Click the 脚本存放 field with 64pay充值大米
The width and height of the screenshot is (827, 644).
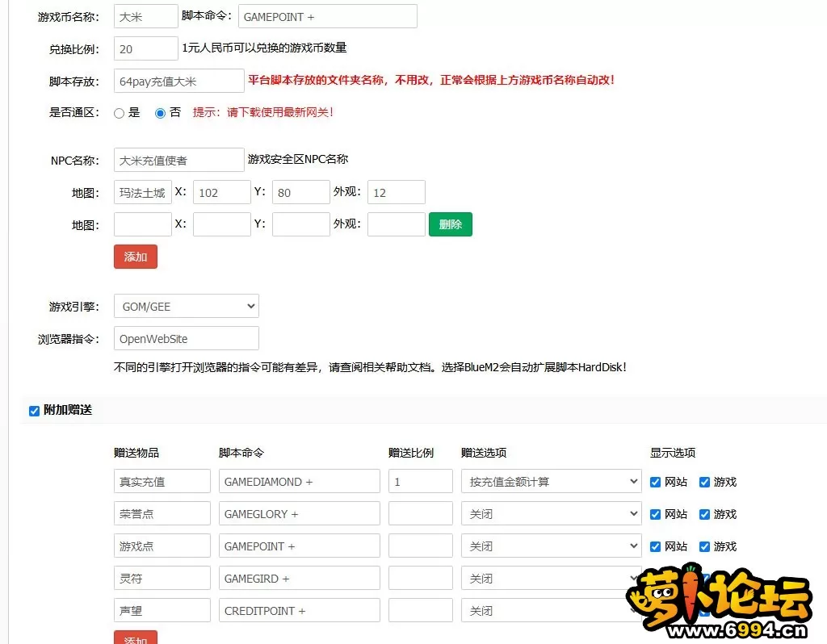178,82
